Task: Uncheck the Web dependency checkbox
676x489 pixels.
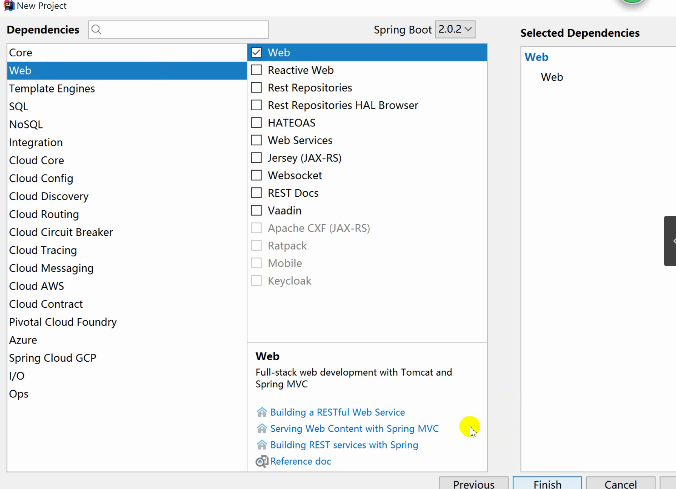Action: (257, 53)
